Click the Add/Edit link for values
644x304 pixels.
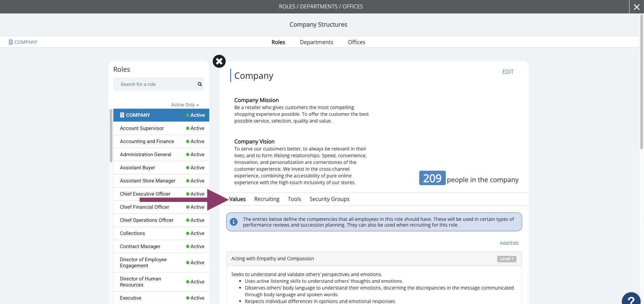pos(509,243)
